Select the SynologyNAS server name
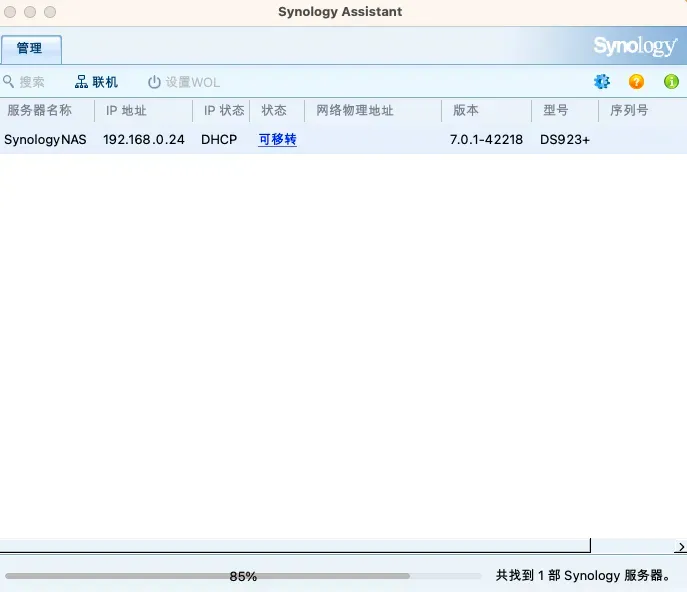The width and height of the screenshot is (687, 592). (45, 140)
